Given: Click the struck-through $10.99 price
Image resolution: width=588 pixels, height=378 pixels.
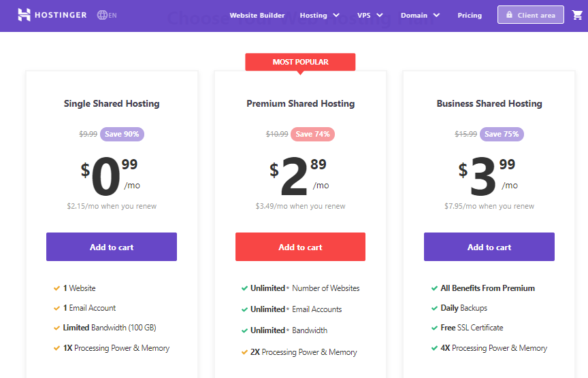Looking at the screenshot, I should click(x=277, y=134).
